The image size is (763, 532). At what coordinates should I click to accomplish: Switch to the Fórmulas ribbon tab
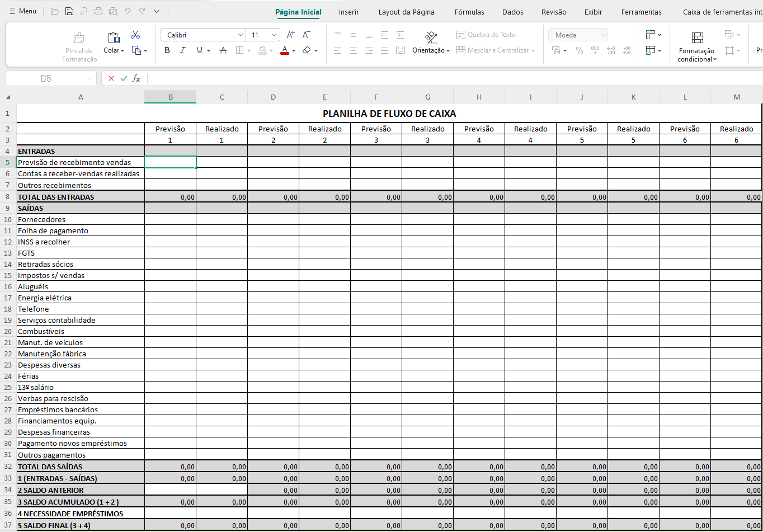pyautogui.click(x=469, y=12)
